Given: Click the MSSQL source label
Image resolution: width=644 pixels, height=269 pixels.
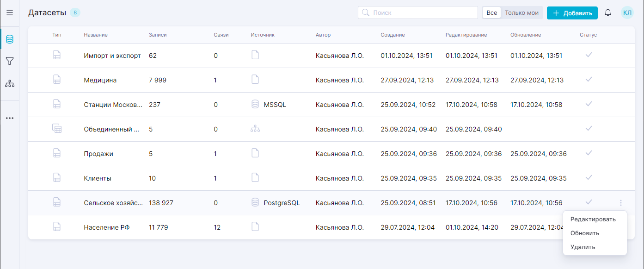Looking at the screenshot, I should [275, 105].
